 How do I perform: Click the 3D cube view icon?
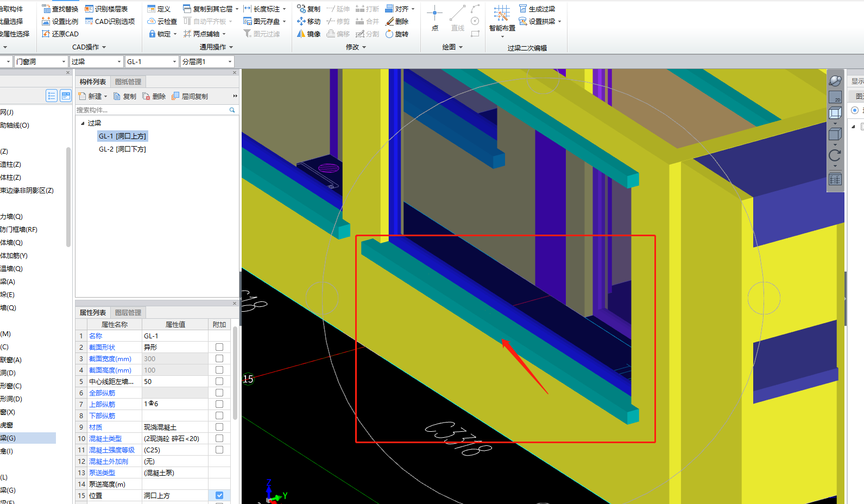835,113
